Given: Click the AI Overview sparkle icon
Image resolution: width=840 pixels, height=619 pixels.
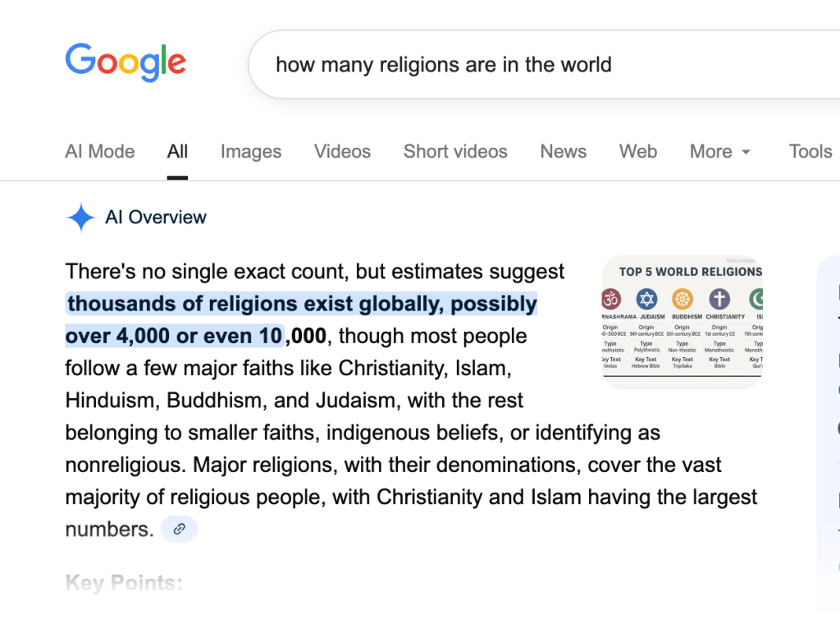Looking at the screenshot, I should coord(81,218).
